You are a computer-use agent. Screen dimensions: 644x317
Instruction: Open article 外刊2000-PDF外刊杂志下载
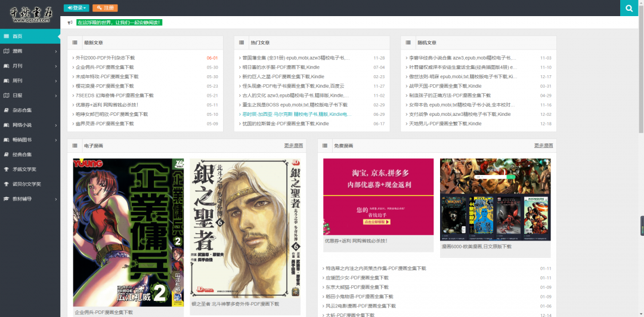105,57
